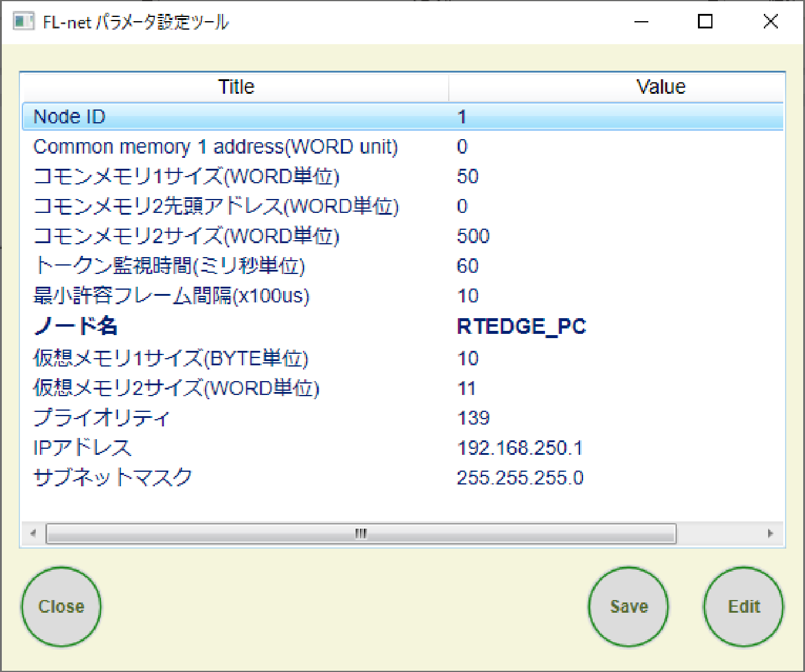Click the value 60

click(x=468, y=266)
